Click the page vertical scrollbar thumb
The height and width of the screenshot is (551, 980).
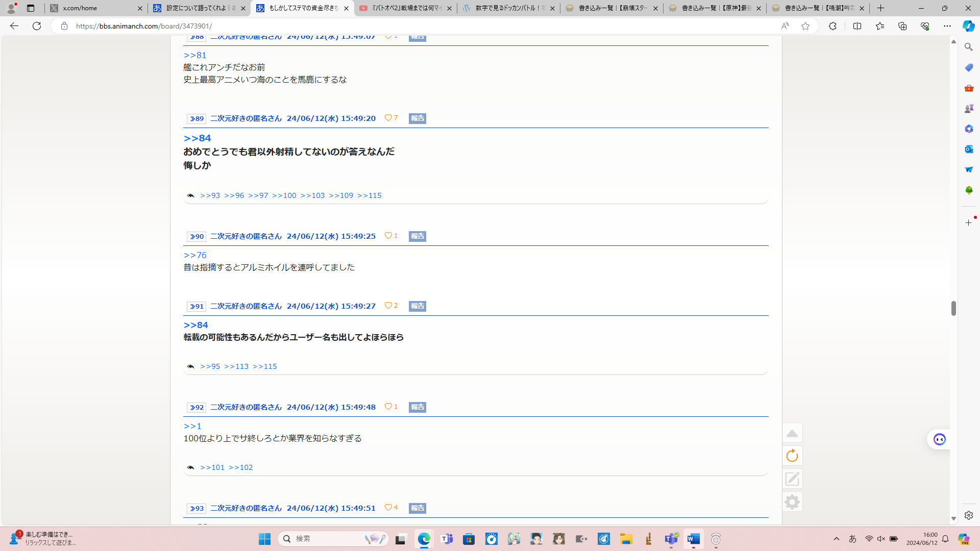(953, 308)
